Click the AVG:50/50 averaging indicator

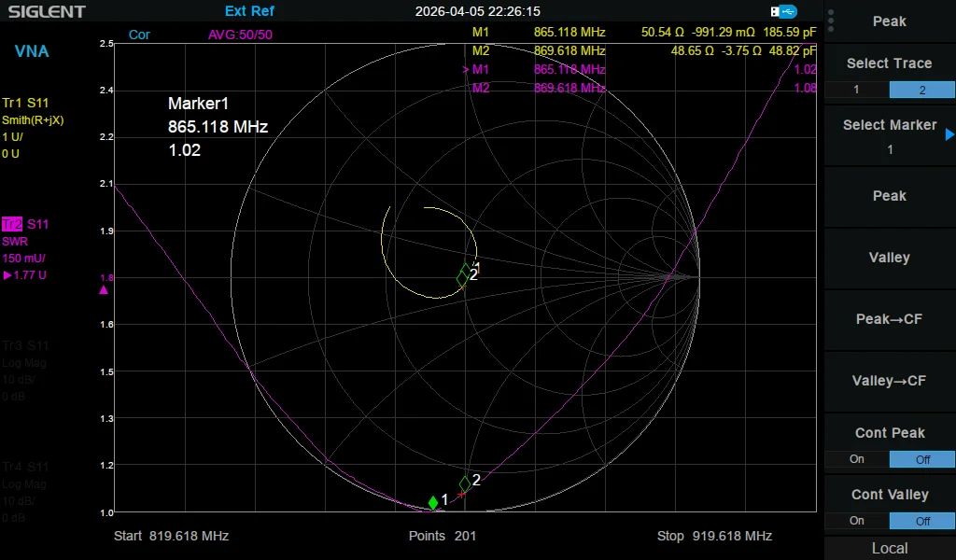pyautogui.click(x=240, y=35)
